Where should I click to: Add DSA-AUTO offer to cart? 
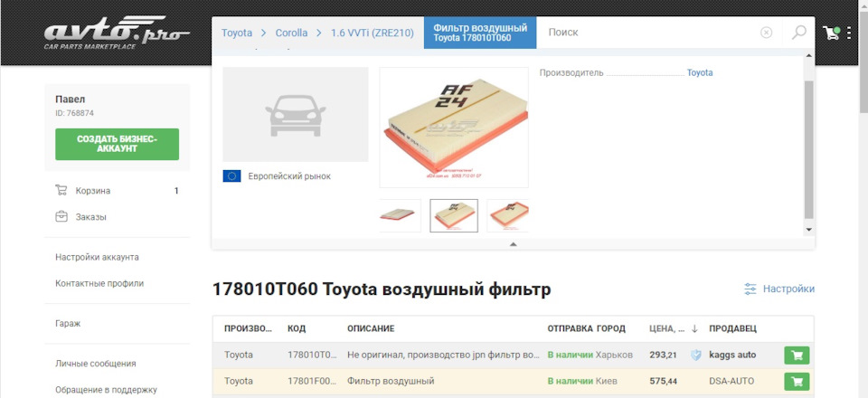pos(797,382)
